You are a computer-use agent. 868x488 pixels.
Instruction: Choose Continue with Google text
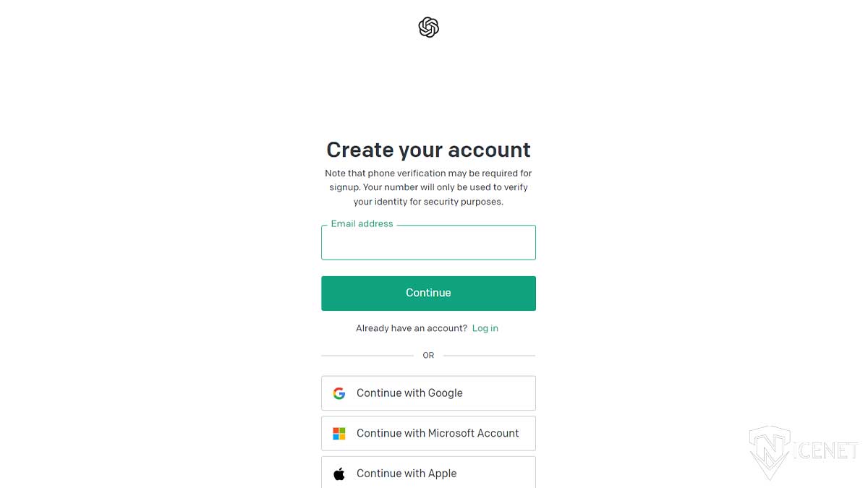[409, 393]
